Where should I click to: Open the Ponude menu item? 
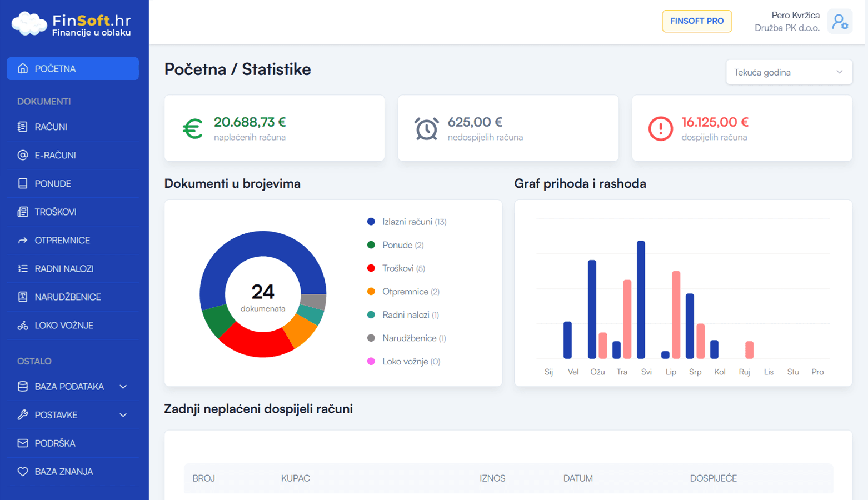(x=53, y=183)
